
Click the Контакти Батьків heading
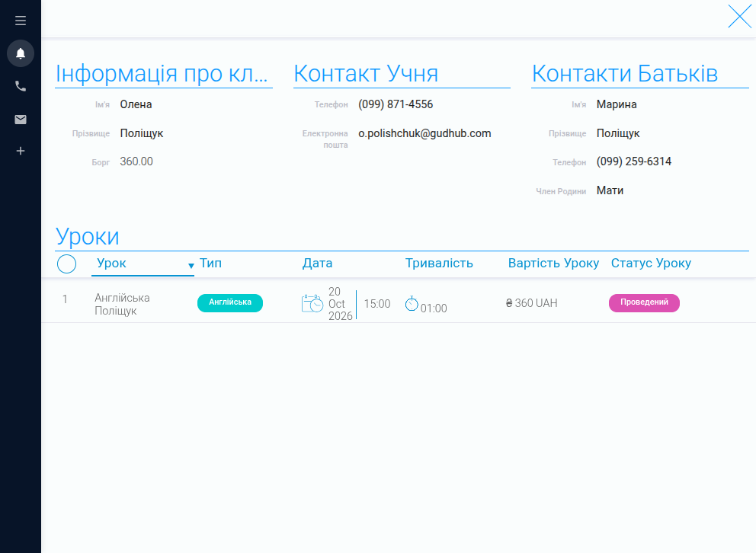625,74
